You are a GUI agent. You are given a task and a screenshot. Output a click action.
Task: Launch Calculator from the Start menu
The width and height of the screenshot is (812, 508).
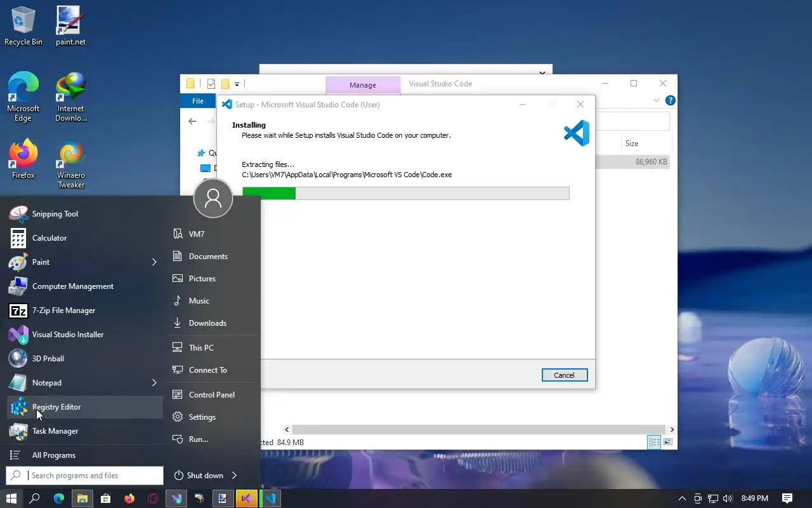click(84, 238)
